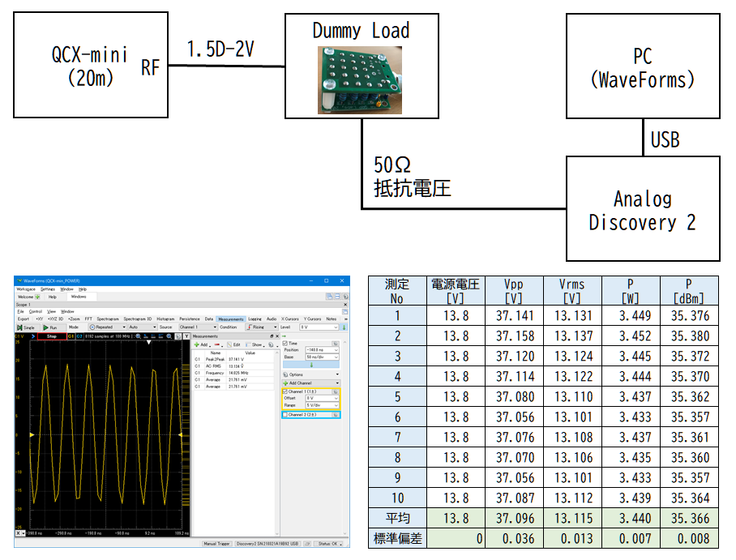
Task: Click the scope plot gear options icon
Action: 178,336
